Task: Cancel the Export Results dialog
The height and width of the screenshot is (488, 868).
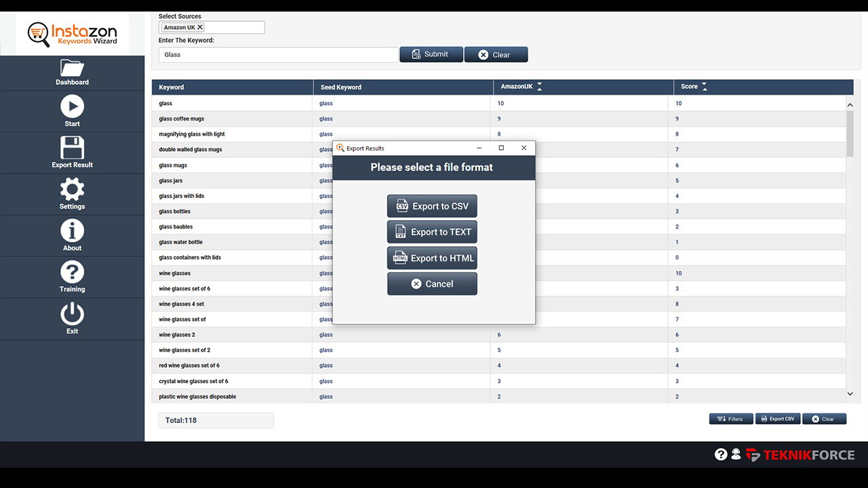Action: (x=432, y=283)
